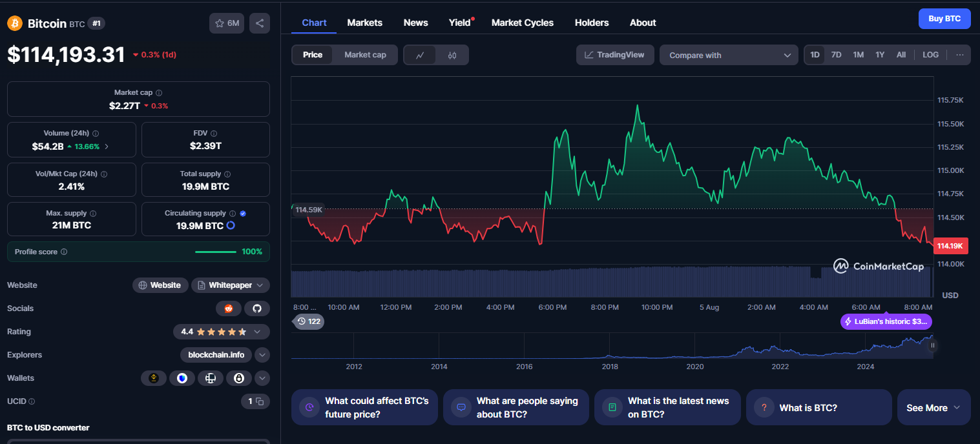
Task: Open the share icon button
Action: tap(260, 23)
